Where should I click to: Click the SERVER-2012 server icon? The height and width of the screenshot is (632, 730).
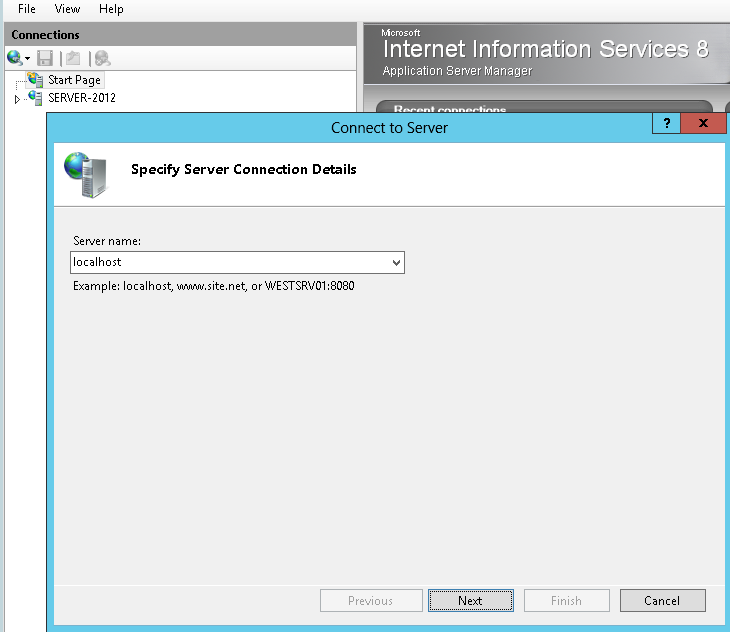click(x=35, y=98)
